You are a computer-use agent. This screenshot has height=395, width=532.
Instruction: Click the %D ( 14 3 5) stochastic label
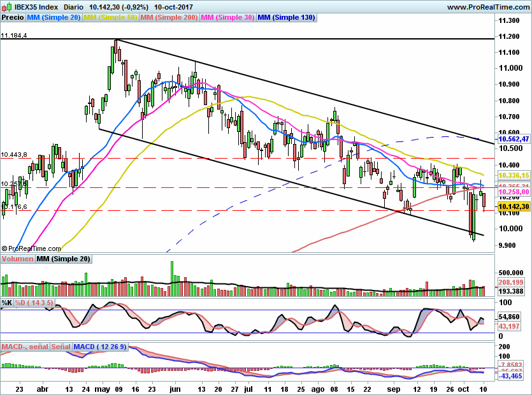pos(34,303)
